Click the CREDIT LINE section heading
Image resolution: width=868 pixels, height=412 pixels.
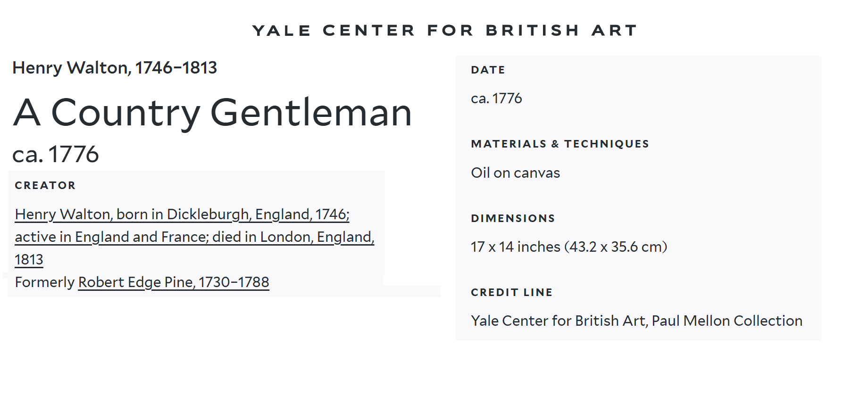(x=511, y=293)
